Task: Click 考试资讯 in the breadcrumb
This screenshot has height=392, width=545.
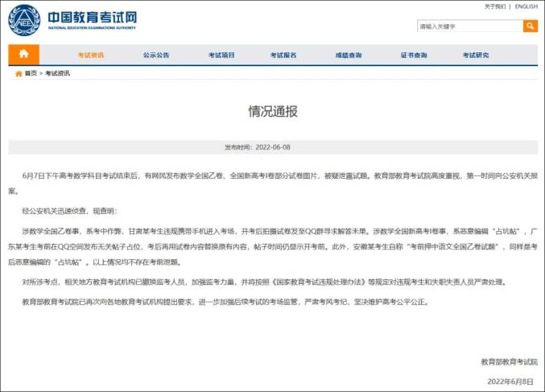Action: pos(57,73)
